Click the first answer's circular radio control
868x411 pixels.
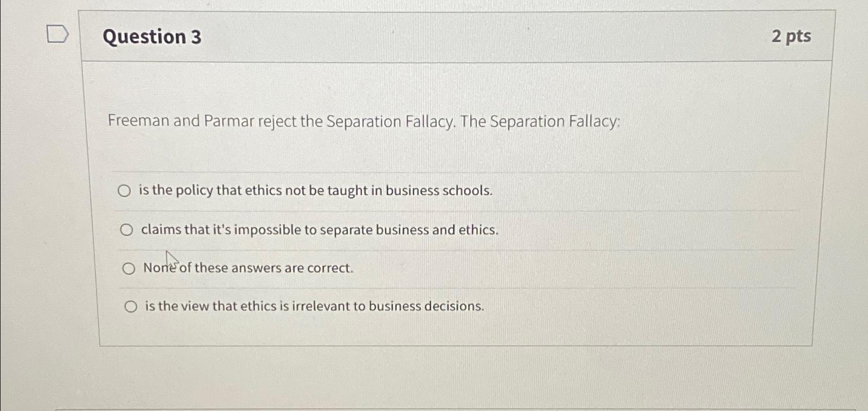click(124, 191)
